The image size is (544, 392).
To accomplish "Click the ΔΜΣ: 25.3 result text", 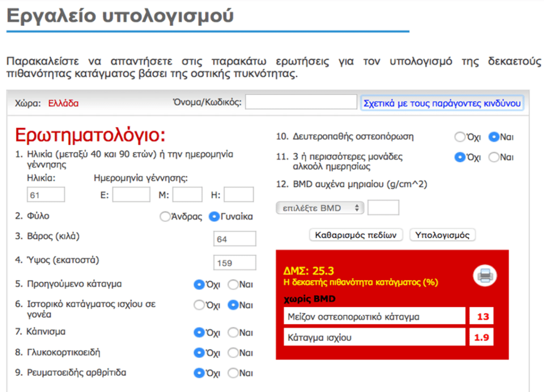I will (309, 270).
